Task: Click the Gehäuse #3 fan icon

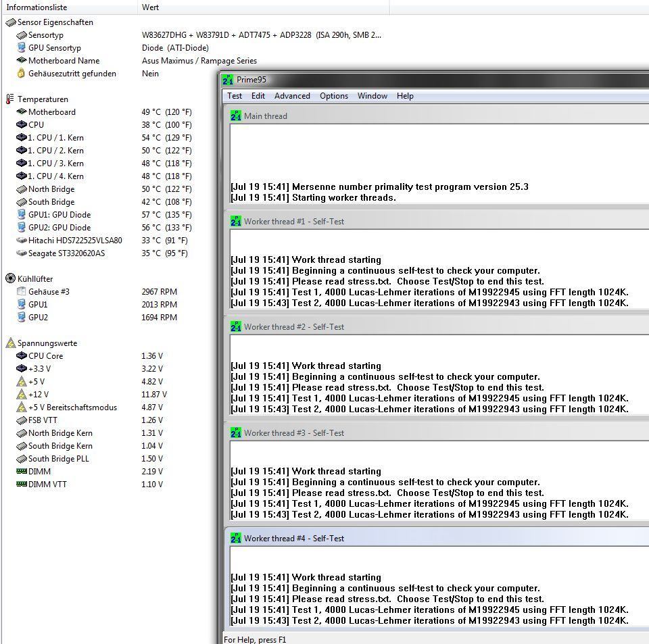Action: 21,292
